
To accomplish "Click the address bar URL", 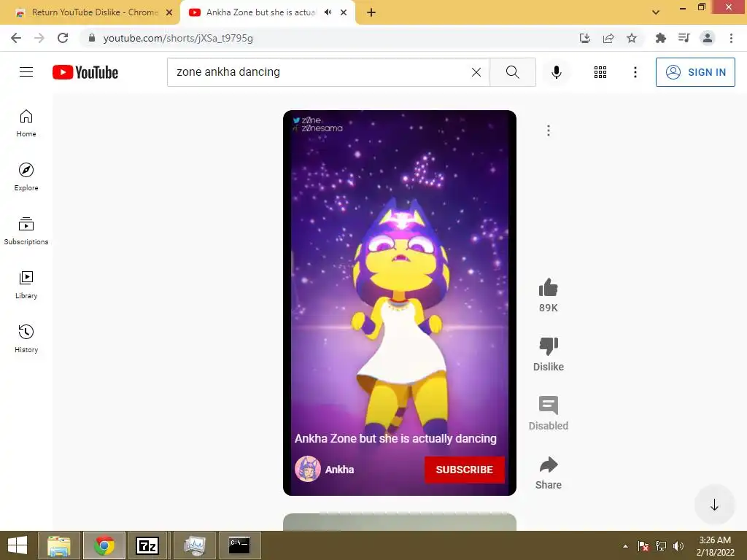I will coord(178,38).
